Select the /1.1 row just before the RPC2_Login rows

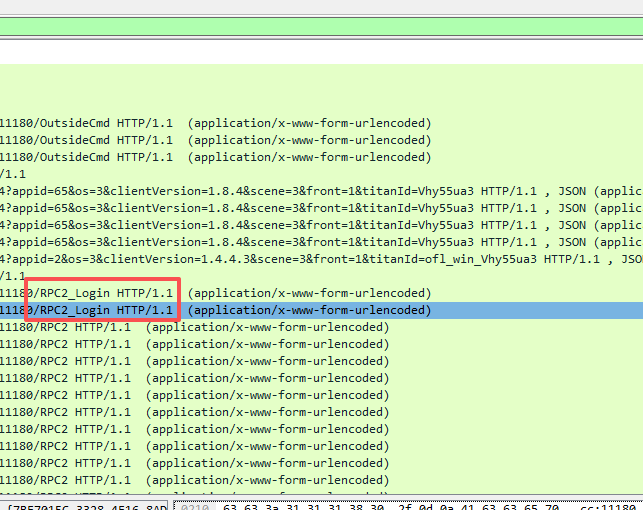tap(322, 276)
